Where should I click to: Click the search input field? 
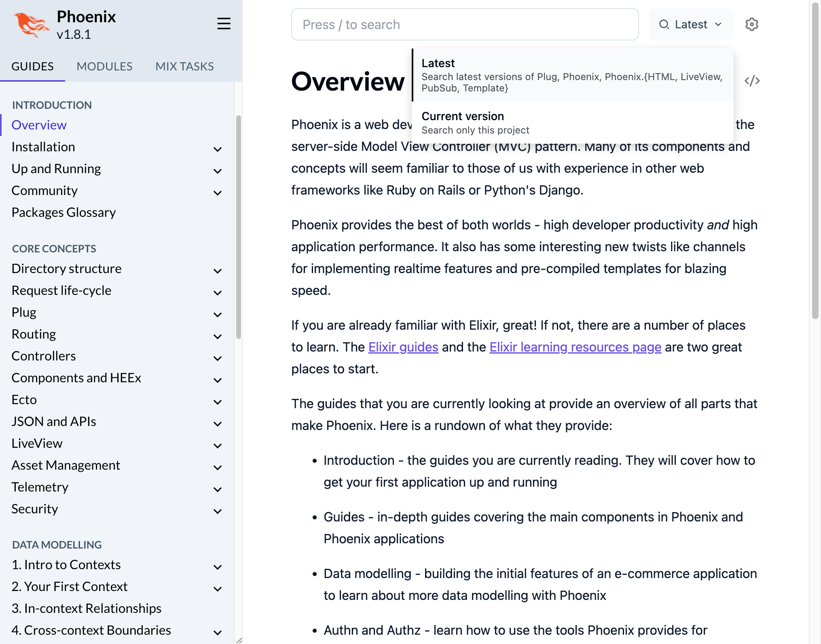pyautogui.click(x=464, y=24)
